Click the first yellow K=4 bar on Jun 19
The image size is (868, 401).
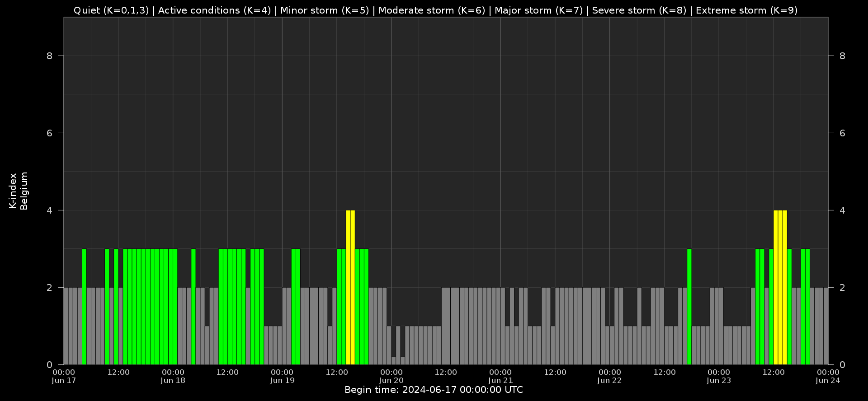click(x=348, y=287)
